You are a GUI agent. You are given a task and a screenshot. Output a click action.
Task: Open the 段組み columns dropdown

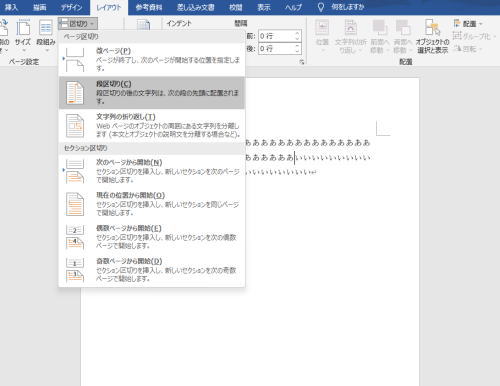(x=46, y=36)
